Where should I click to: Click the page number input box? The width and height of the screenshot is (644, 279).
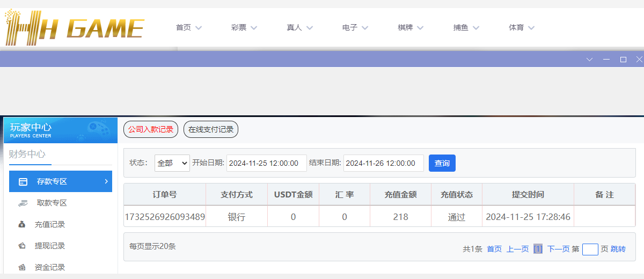590,249
